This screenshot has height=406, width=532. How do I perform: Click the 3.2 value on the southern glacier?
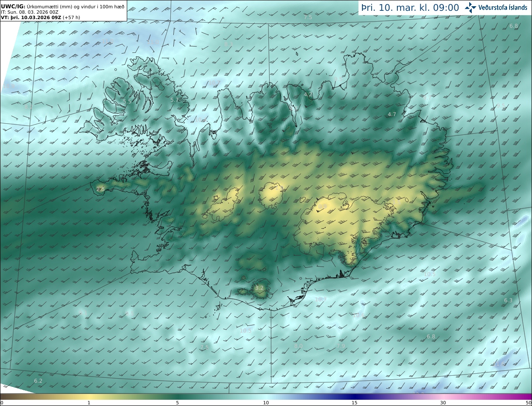click(259, 288)
